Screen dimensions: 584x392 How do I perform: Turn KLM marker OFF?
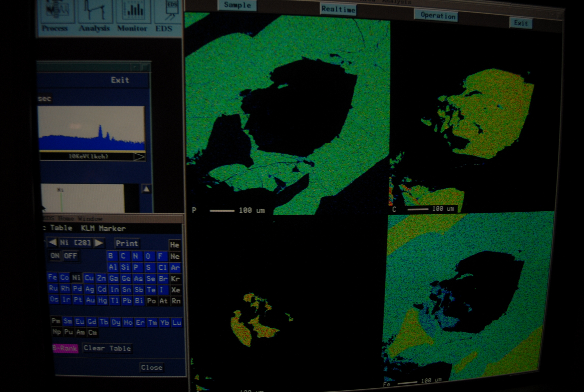[x=71, y=256]
